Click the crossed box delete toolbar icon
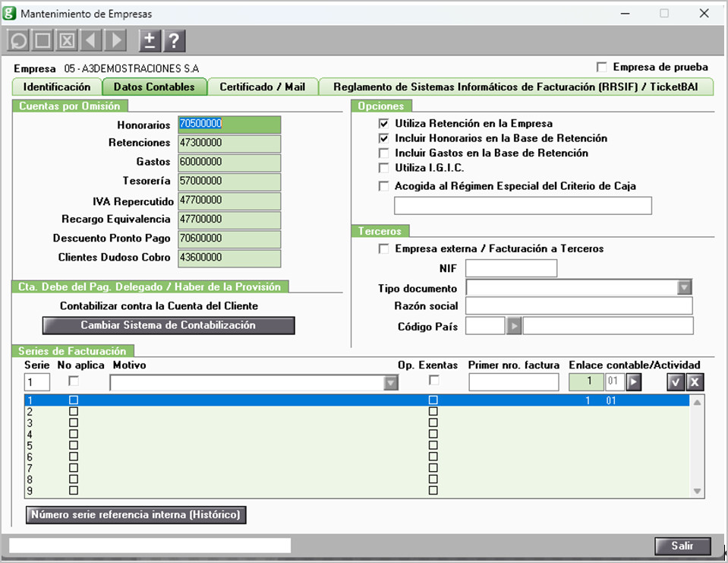The image size is (728, 563). pyautogui.click(x=67, y=40)
